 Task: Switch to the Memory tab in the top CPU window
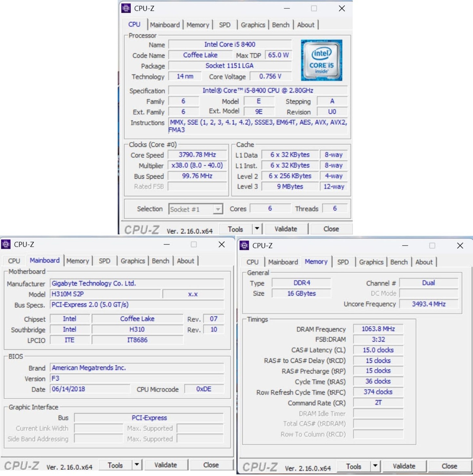click(198, 25)
